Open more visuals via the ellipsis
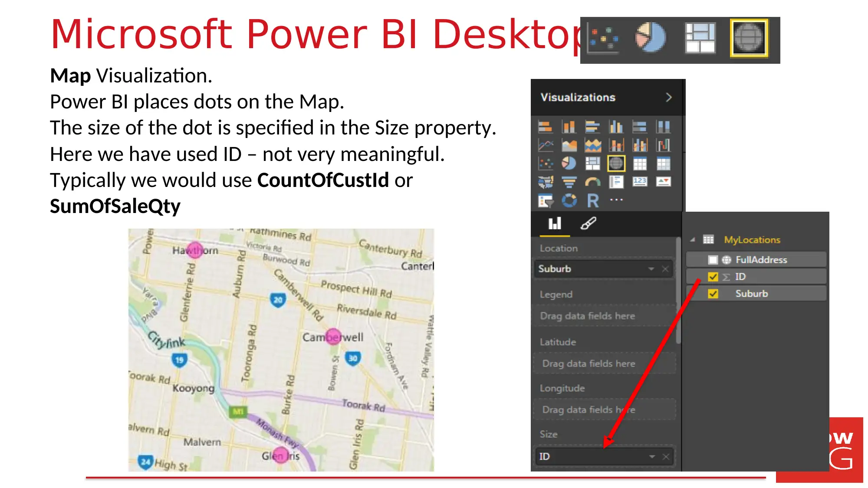 pos(616,200)
